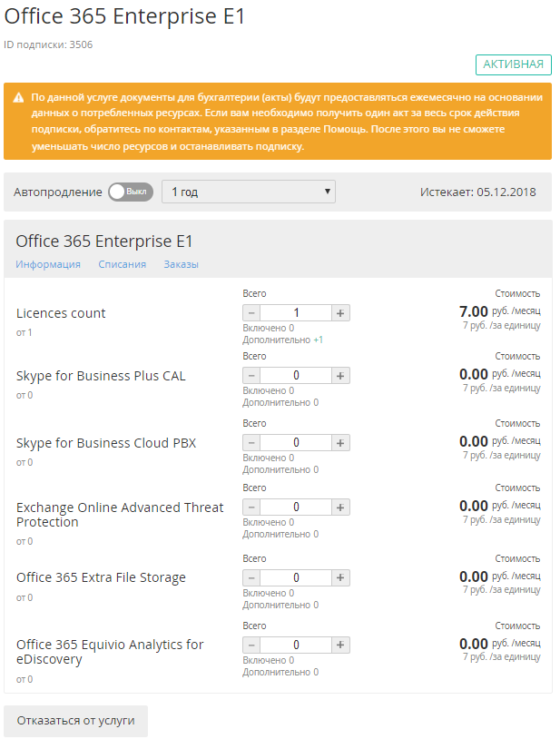Image resolution: width=560 pixels, height=739 pixels.
Task: Click the Автопродление label
Action: [x=58, y=192]
